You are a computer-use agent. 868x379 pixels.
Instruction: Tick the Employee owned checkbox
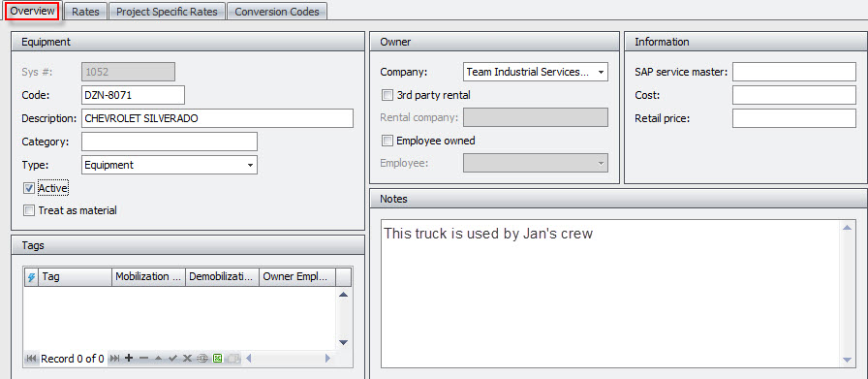click(x=387, y=141)
